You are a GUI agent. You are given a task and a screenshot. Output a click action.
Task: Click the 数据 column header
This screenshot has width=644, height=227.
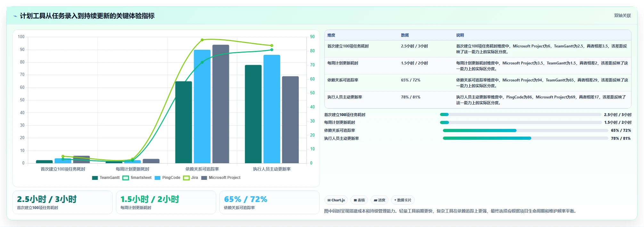point(405,35)
